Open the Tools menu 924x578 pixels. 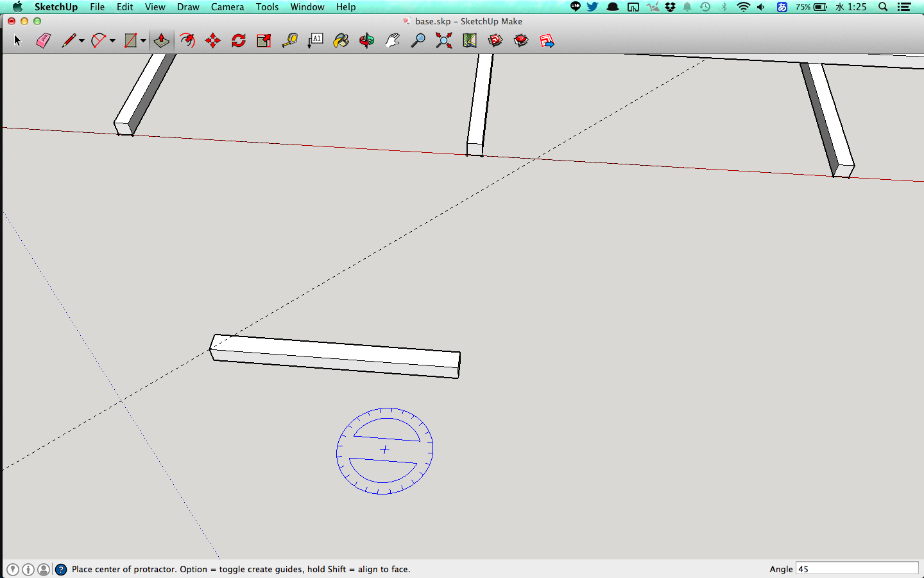[x=267, y=7]
